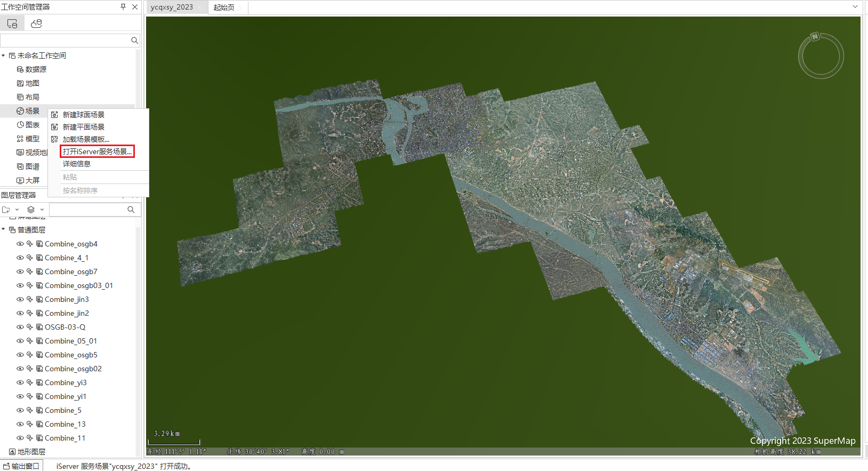Close the workspace manager panel
Screen dimensions: 868x471
click(135, 7)
